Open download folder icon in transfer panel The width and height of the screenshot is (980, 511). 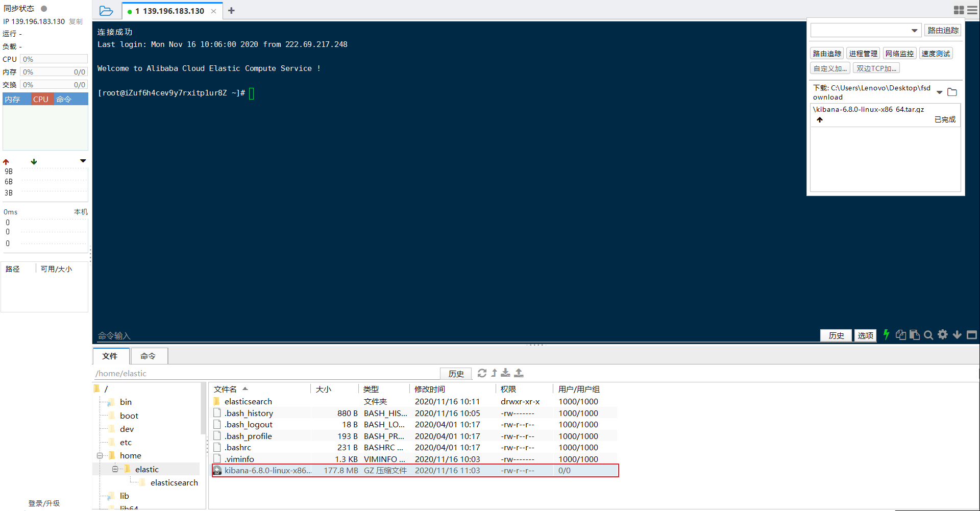pos(952,92)
